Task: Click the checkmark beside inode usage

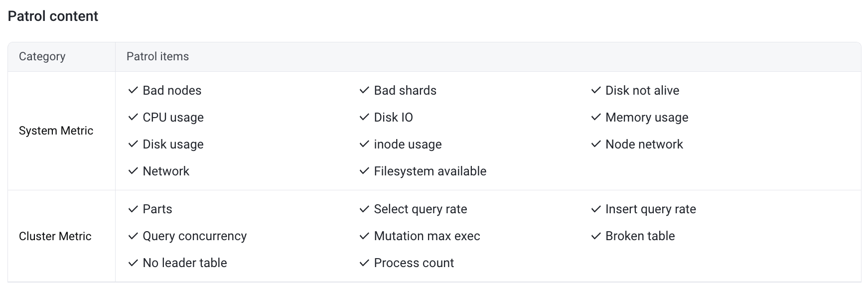Action: [x=364, y=144]
